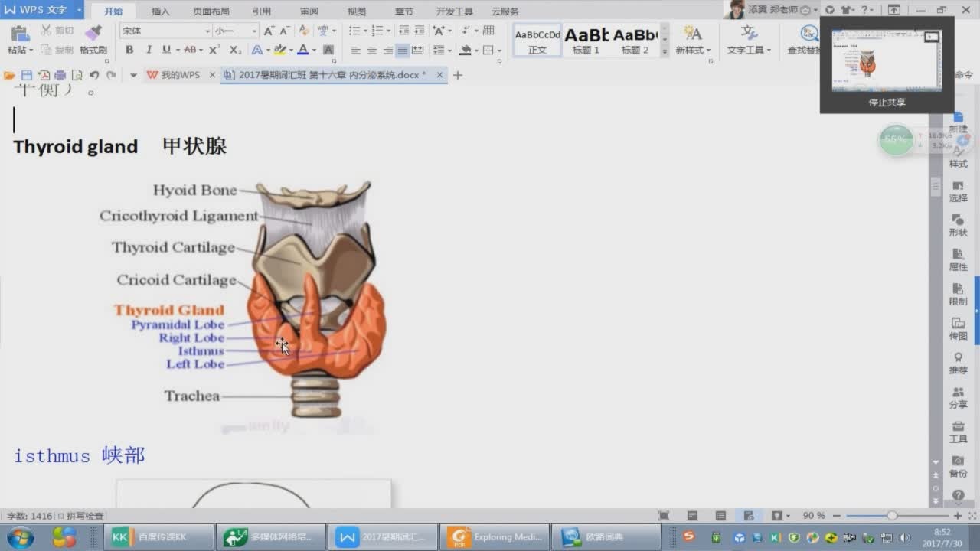Expand the bullet list dropdown arrow
Screen dimensions: 980x551
tap(366, 31)
